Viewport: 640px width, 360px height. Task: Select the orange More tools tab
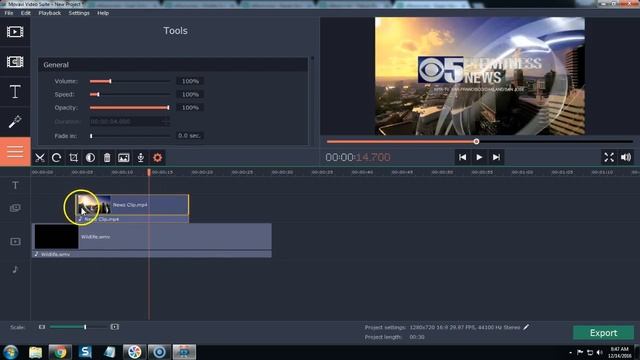(15, 151)
